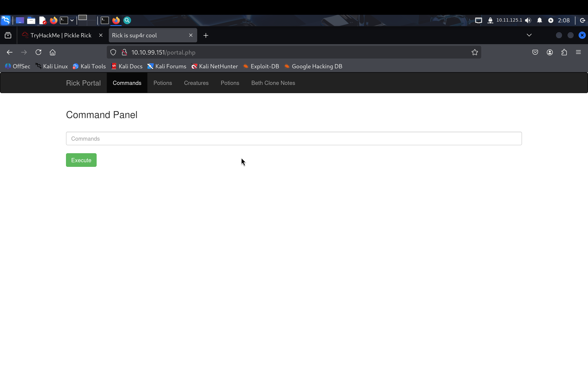Screen dimensions: 588x382
Task: Click the green Execute button
Action: (81, 160)
